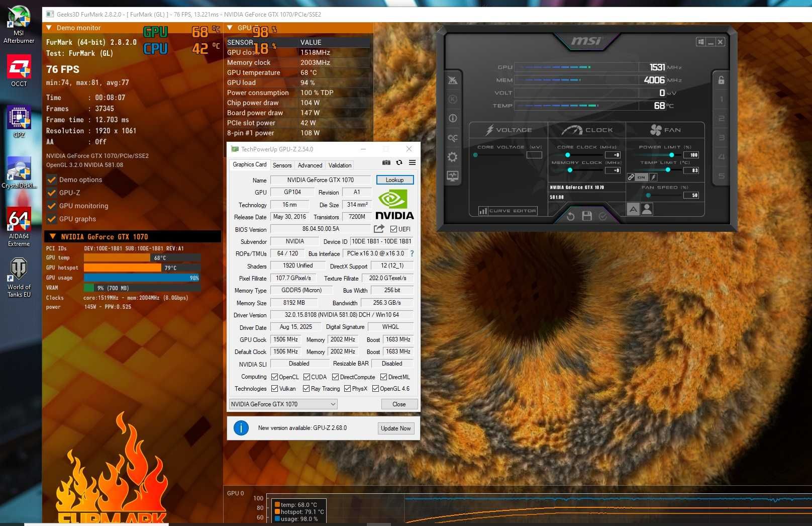Open MSI Afterburner desktop shortcut

click(x=19, y=24)
